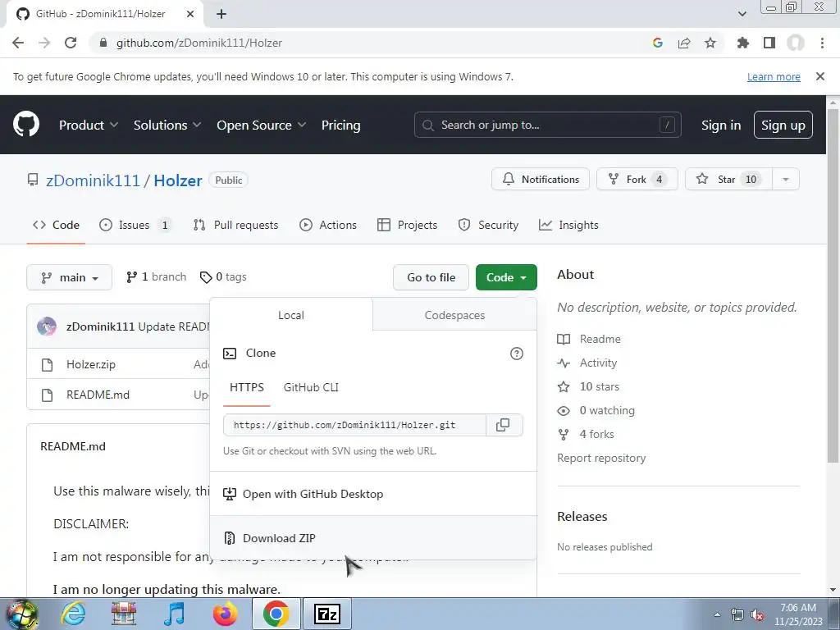Click the Go to file button

point(431,277)
